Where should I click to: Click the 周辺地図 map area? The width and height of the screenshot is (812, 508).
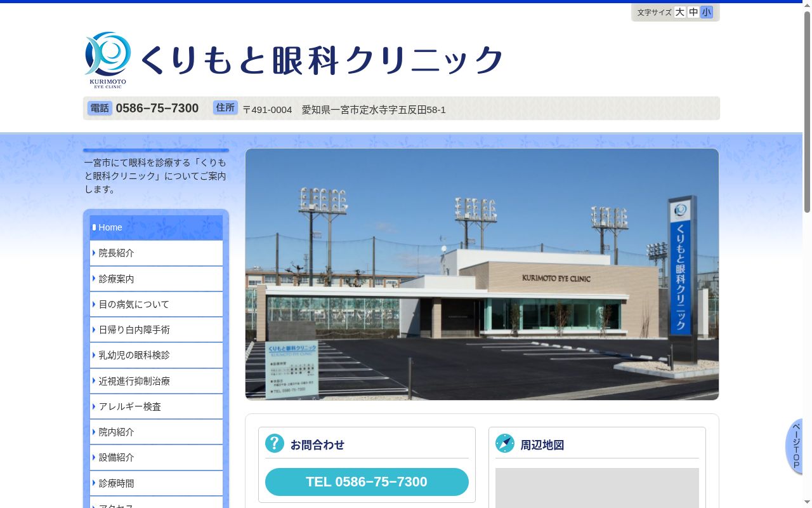tap(597, 488)
